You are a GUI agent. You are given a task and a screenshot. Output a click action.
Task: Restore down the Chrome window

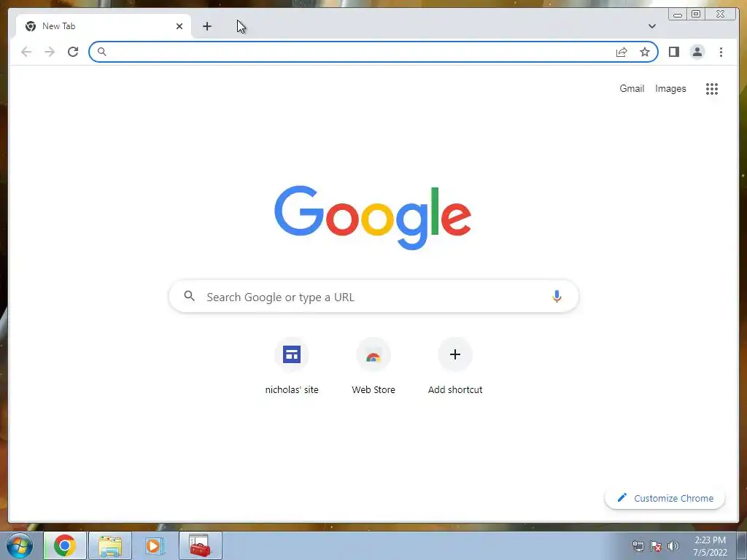tap(695, 15)
